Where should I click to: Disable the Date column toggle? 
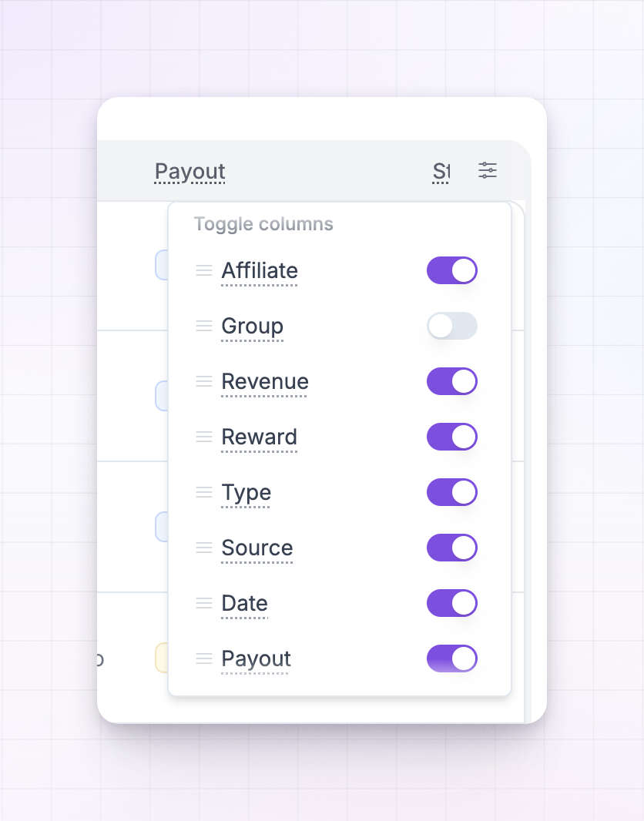pos(452,603)
